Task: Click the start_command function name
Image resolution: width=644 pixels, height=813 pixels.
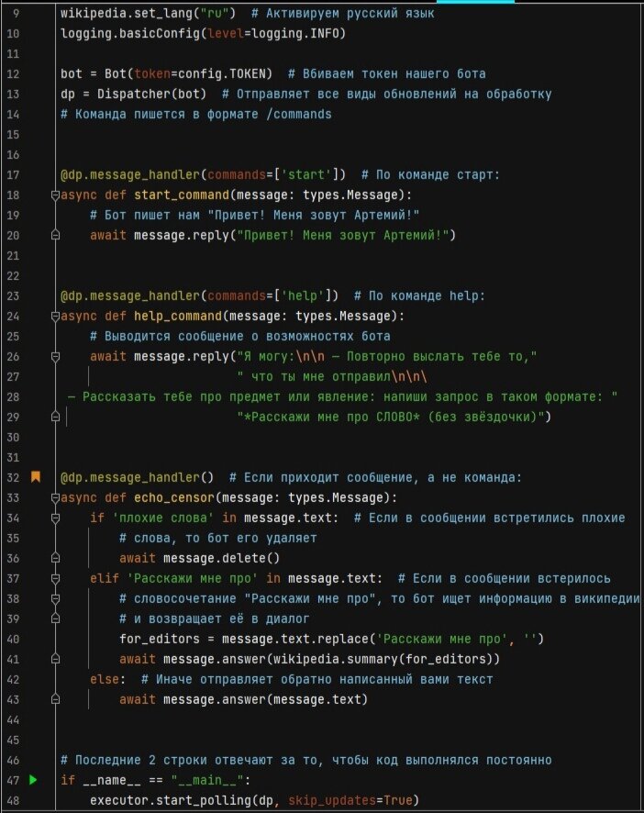Action: [x=182, y=195]
